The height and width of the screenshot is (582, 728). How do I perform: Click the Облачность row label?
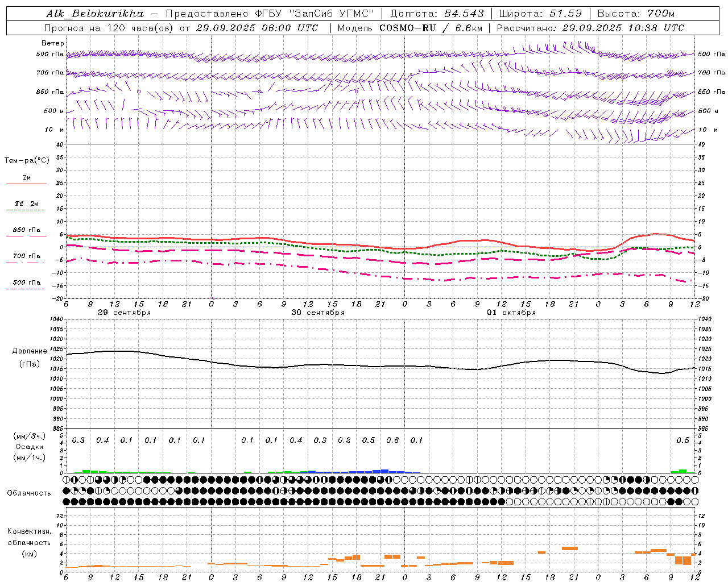coord(29,493)
